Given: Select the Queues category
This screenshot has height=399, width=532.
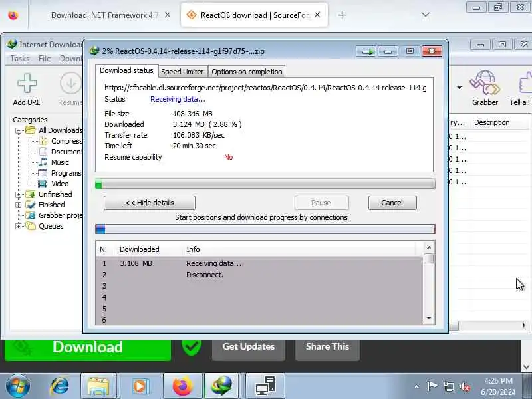Looking at the screenshot, I should (x=51, y=226).
